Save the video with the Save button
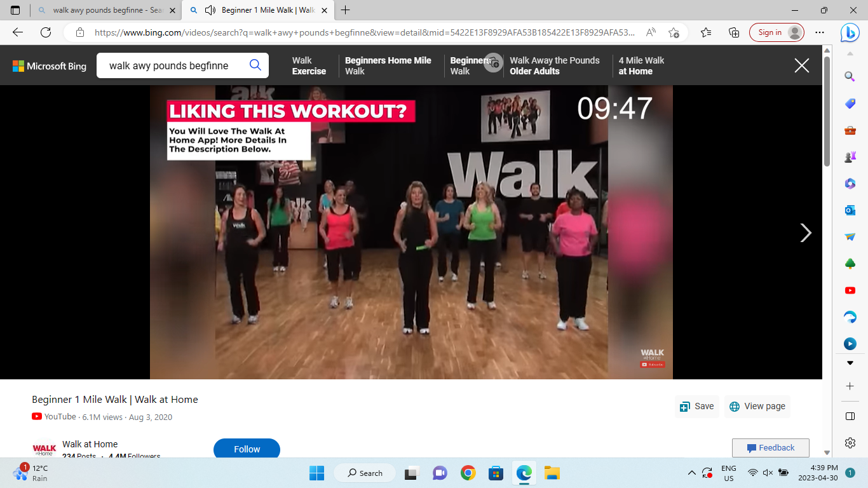 (697, 406)
